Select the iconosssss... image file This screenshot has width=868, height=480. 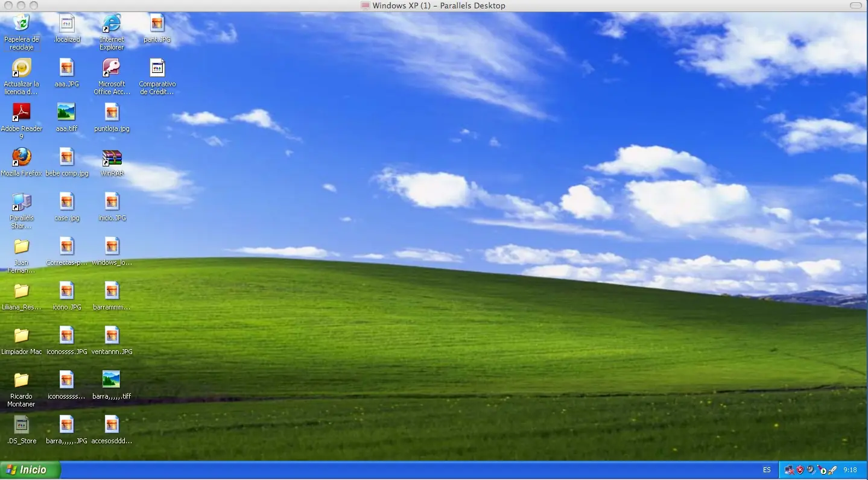click(66, 380)
